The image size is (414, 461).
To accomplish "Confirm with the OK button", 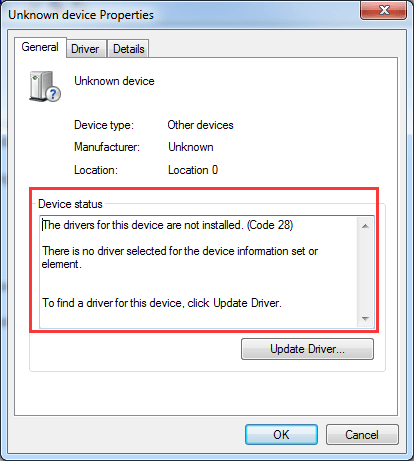I will [281, 435].
